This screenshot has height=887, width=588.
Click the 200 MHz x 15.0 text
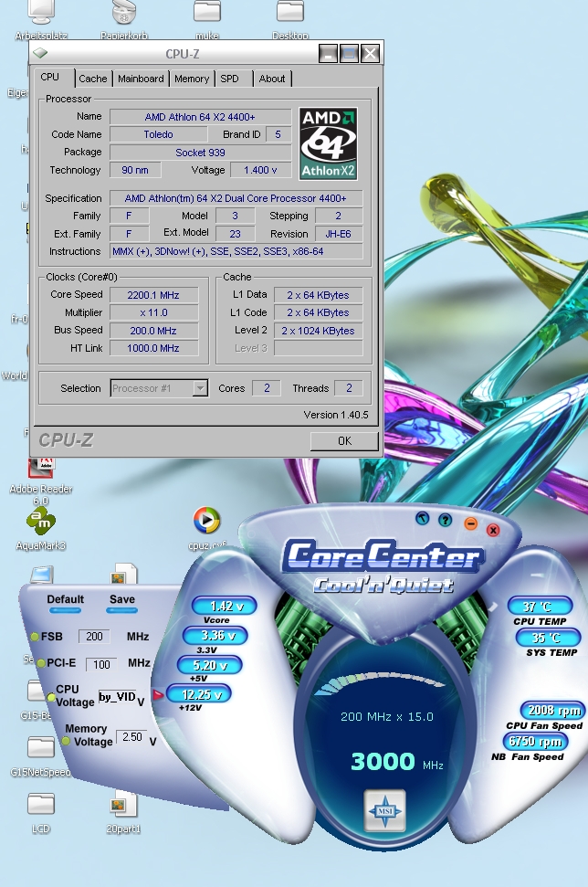click(387, 717)
